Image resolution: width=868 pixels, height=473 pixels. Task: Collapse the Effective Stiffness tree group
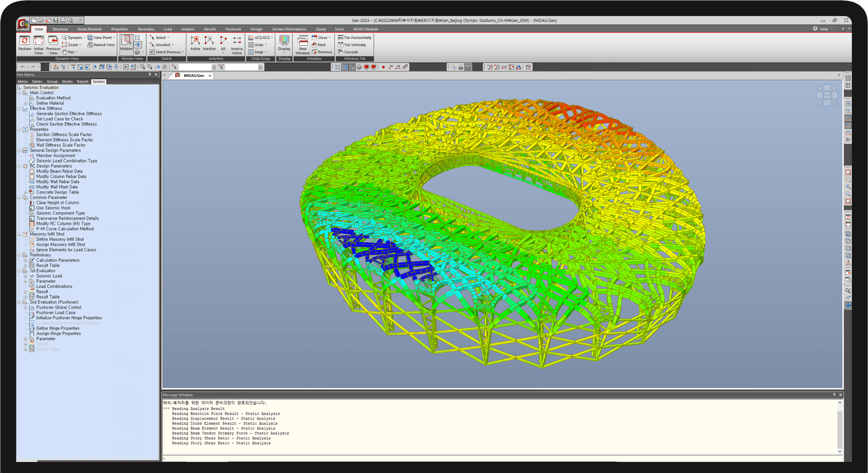(x=19, y=109)
